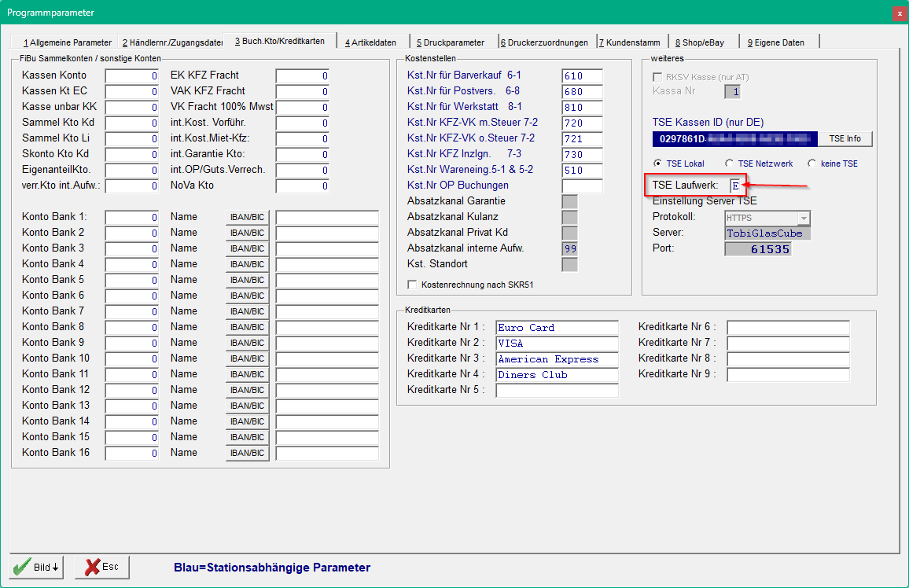Screen dimensions: 909x588
Task: Select the Skonto Kto Kd field
Action: pyautogui.click(x=131, y=154)
